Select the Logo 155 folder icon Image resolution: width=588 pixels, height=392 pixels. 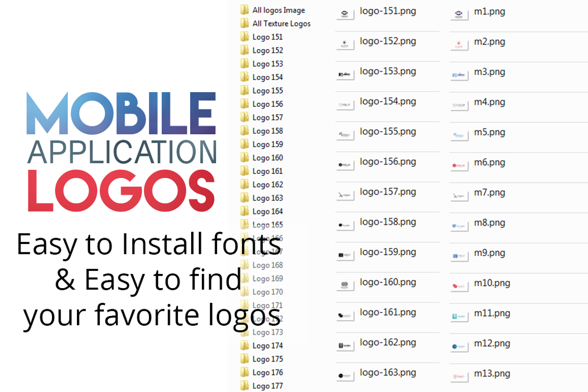click(245, 90)
